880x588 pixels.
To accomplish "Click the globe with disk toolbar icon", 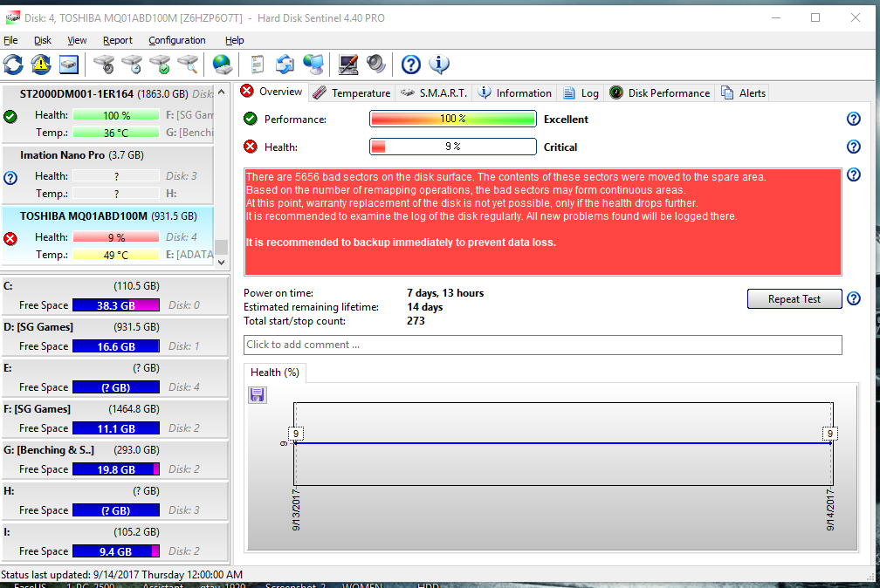I will (x=223, y=65).
